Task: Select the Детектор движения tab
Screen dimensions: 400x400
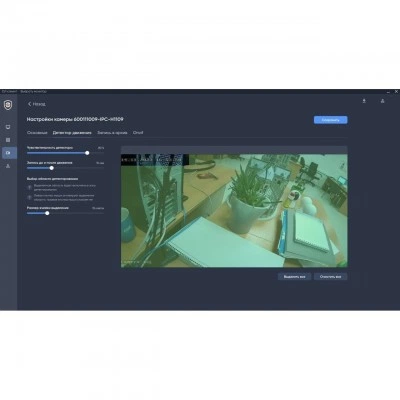Action: click(x=72, y=133)
